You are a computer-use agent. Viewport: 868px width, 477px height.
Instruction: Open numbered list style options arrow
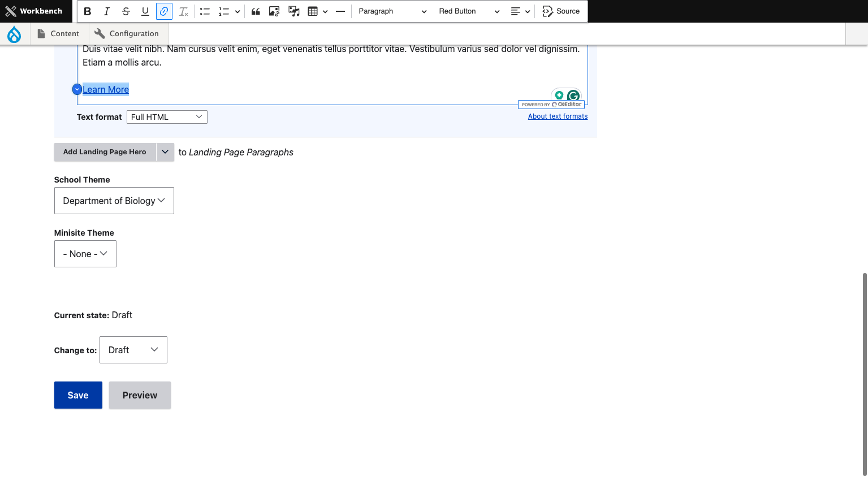coord(237,11)
